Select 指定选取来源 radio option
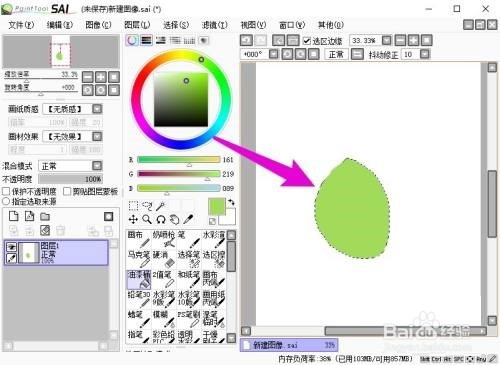The height and width of the screenshot is (365, 500). coord(6,201)
